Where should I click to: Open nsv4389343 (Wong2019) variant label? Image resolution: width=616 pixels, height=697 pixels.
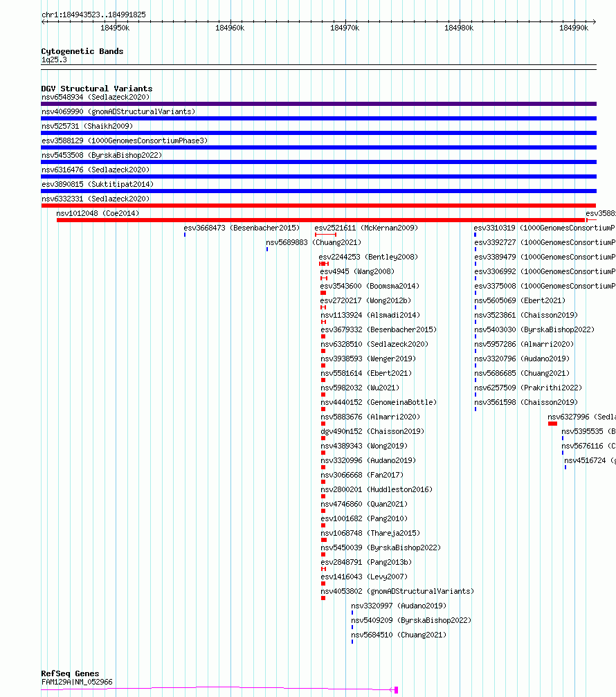pos(364,446)
